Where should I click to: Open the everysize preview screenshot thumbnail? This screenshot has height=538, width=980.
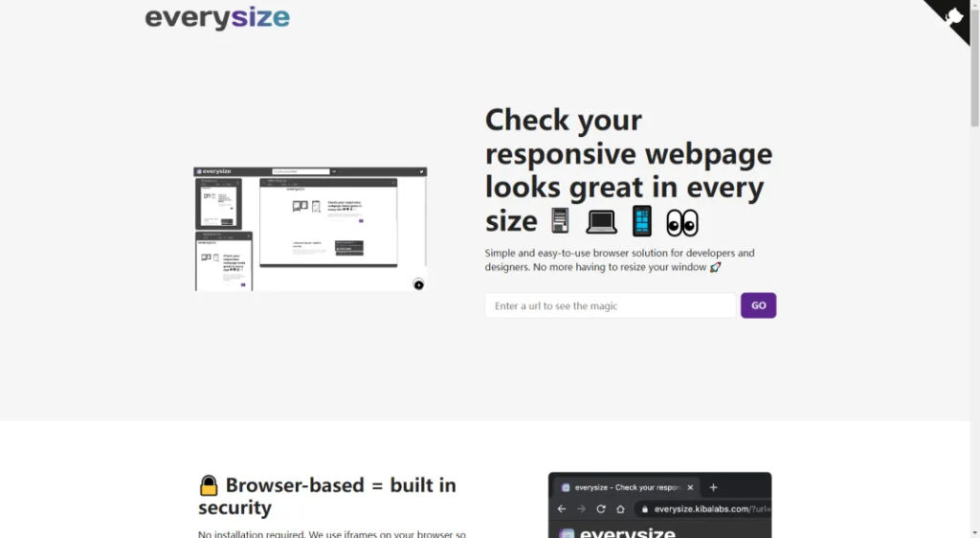(311, 229)
